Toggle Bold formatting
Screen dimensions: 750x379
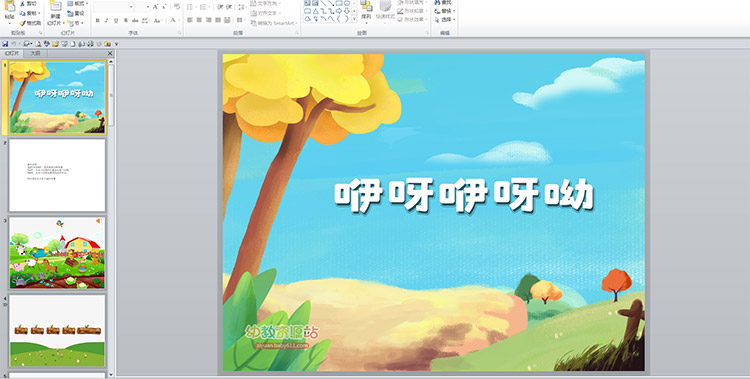coord(98,21)
